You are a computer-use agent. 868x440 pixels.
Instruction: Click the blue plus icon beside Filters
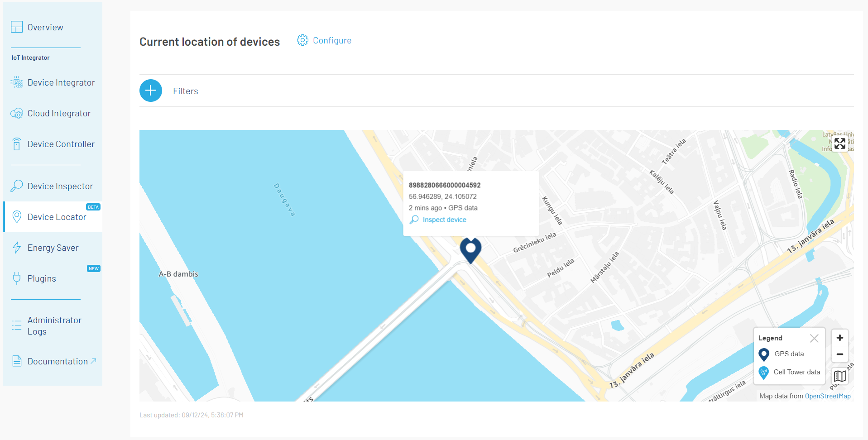point(151,91)
